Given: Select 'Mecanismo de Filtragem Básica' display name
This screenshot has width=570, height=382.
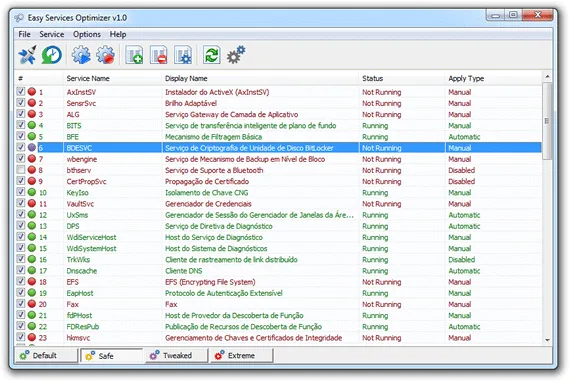Looking at the screenshot, I should click(x=213, y=137).
